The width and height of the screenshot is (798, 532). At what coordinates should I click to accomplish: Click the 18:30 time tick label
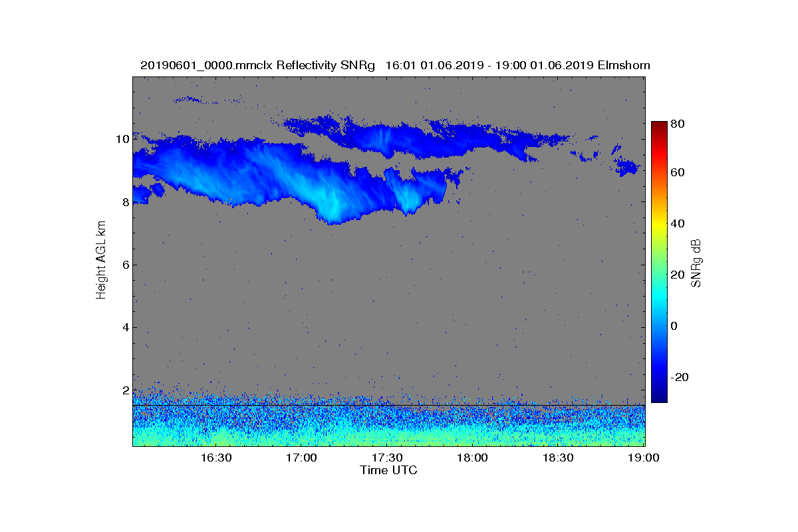click(x=559, y=458)
